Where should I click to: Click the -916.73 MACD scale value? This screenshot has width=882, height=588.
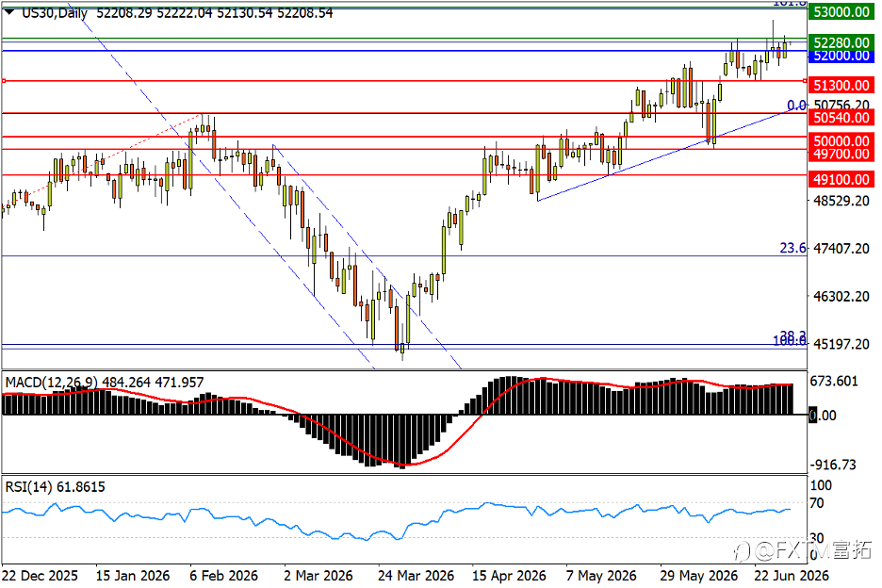[x=833, y=465]
